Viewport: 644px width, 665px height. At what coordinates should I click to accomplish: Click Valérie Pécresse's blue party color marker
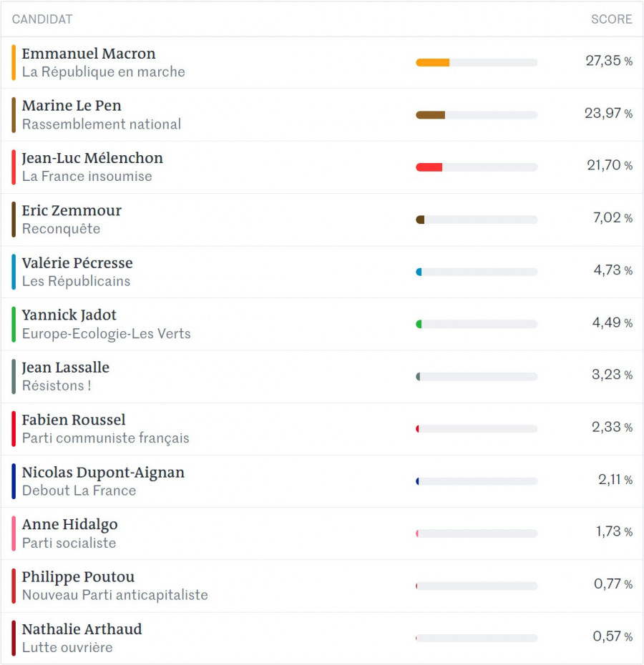(14, 272)
